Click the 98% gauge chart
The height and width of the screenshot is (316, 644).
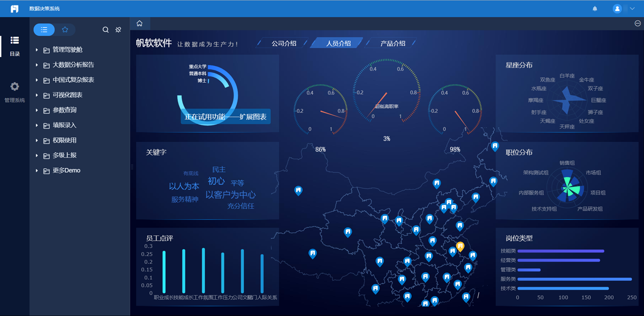[455, 109]
